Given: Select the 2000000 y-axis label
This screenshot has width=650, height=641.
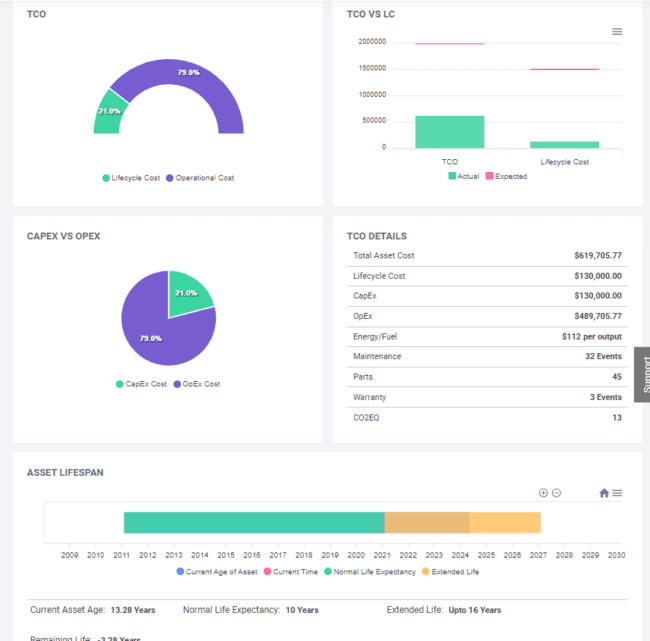Looking at the screenshot, I should pos(372,41).
